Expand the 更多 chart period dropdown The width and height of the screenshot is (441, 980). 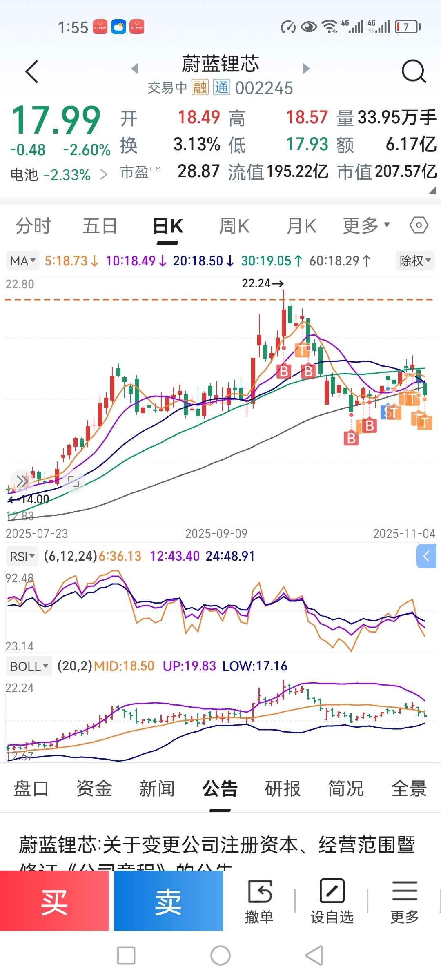[366, 225]
